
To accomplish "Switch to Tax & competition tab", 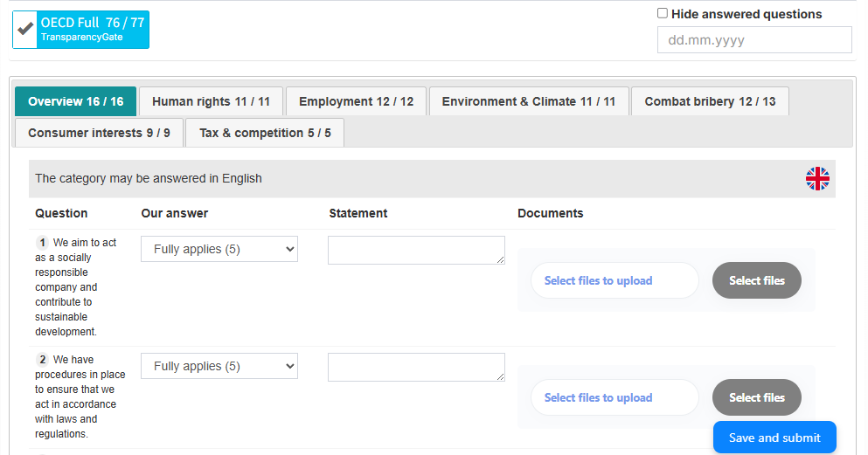I will 265,133.
